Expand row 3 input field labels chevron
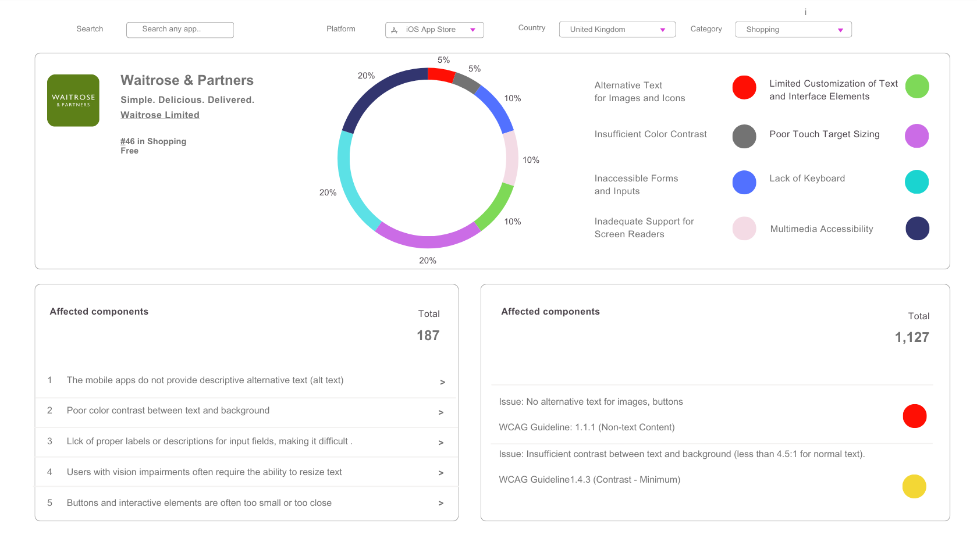 (x=441, y=443)
